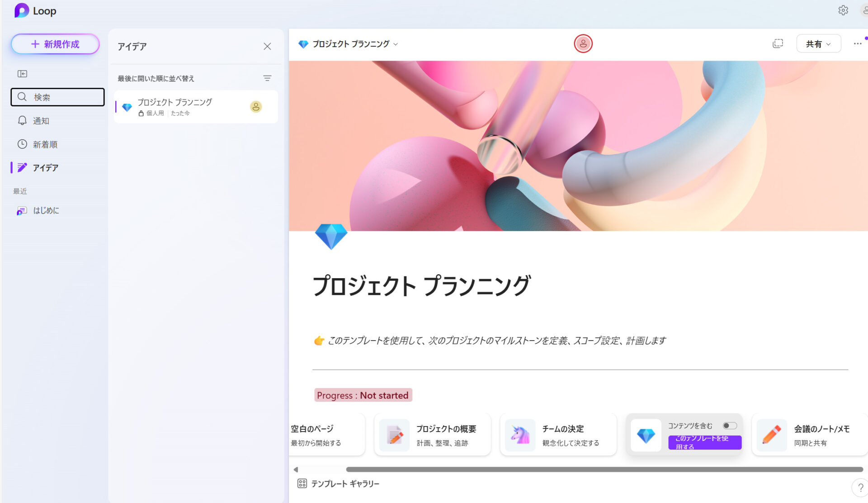Open the more options ... menu icon
The height and width of the screenshot is (503, 868).
pos(857,43)
